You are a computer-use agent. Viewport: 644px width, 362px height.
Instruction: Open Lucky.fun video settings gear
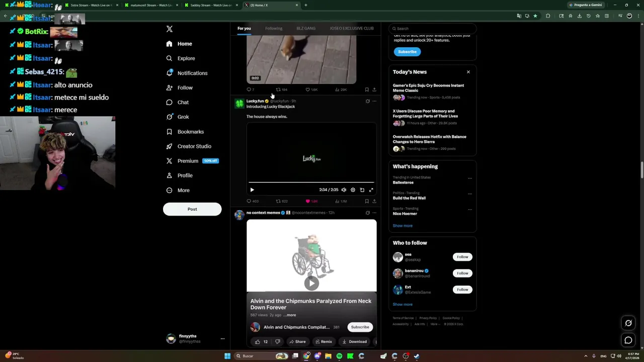[353, 190]
